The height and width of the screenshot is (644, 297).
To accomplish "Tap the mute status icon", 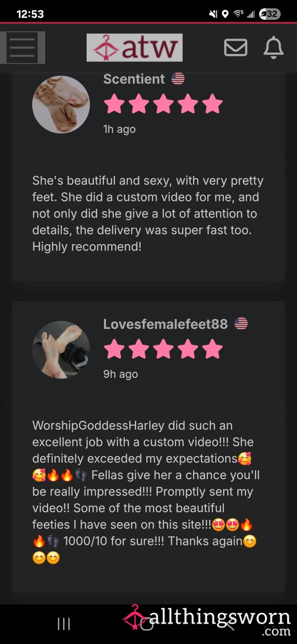I will 213,14.
